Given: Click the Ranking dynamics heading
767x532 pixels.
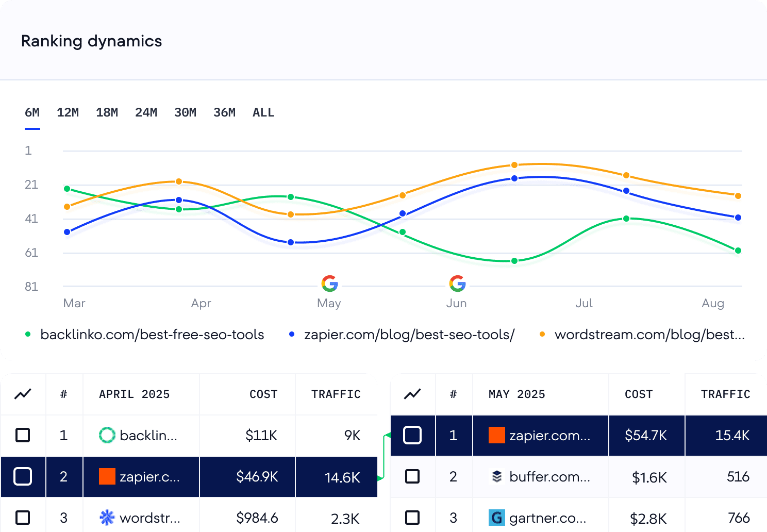Looking at the screenshot, I should point(92,41).
